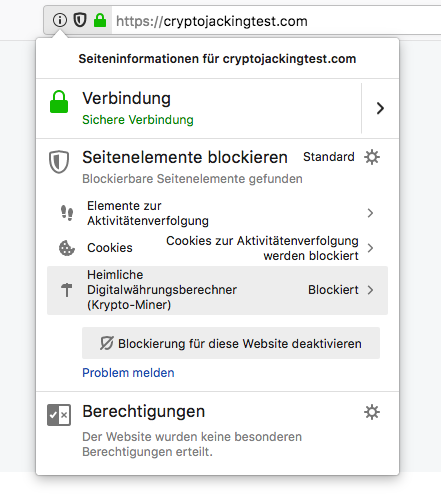The width and height of the screenshot is (441, 496).
Task: Click the Problem melden link
Action: (128, 373)
